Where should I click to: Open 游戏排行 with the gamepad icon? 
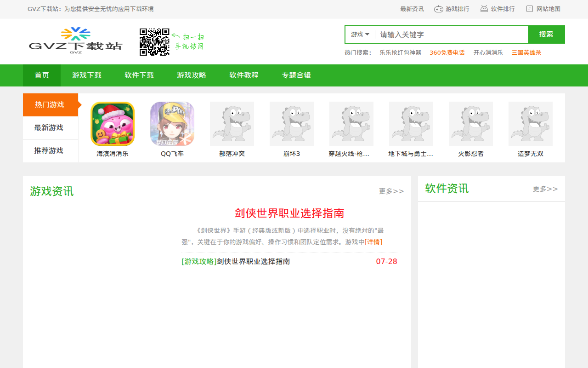click(452, 9)
